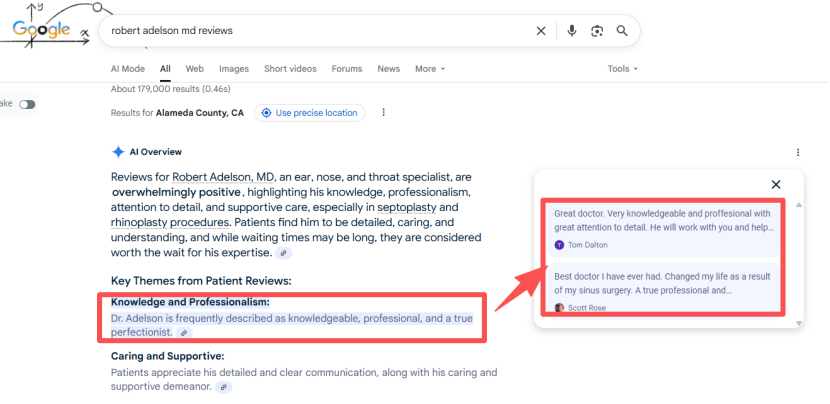Click into the search query input field
Screen dimensions: 830x404
(x=320, y=31)
